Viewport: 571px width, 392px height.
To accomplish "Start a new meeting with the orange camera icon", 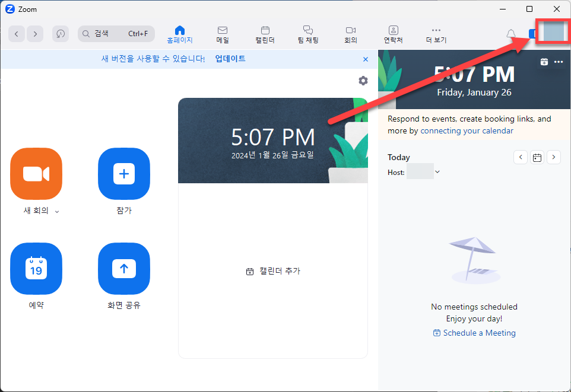I will point(36,174).
